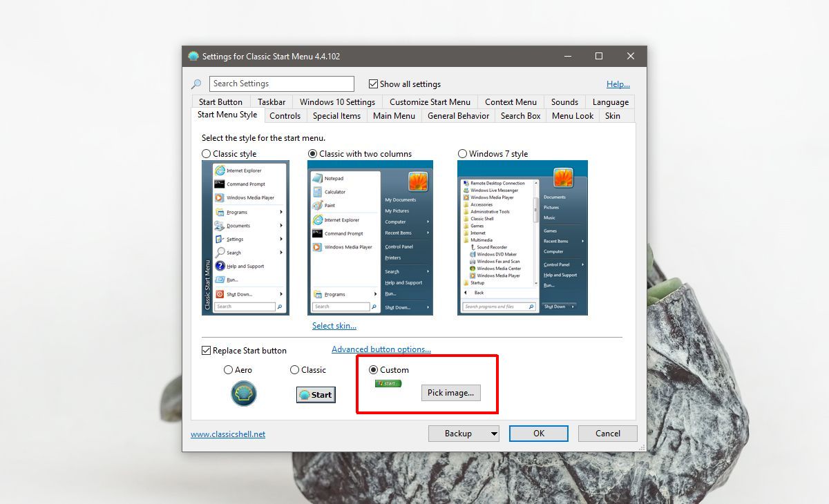The height and width of the screenshot is (504, 829).
Task: Enable the 'Show all settings' checkbox
Action: click(x=372, y=83)
